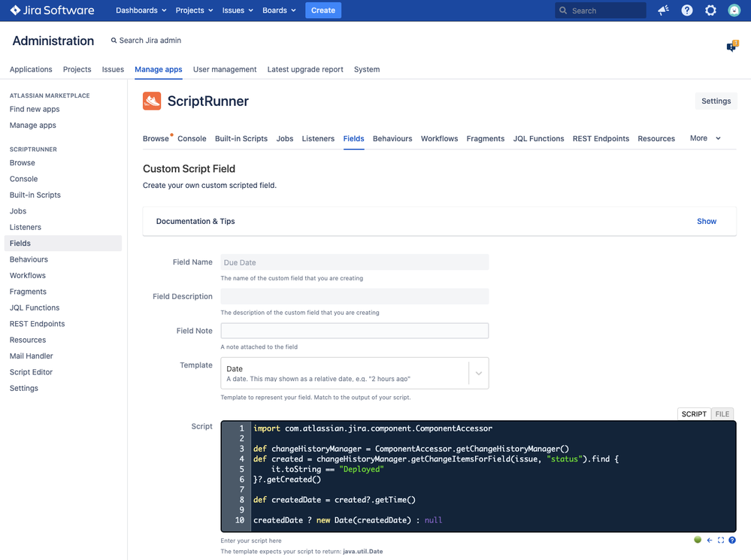Click the Create button

[323, 10]
